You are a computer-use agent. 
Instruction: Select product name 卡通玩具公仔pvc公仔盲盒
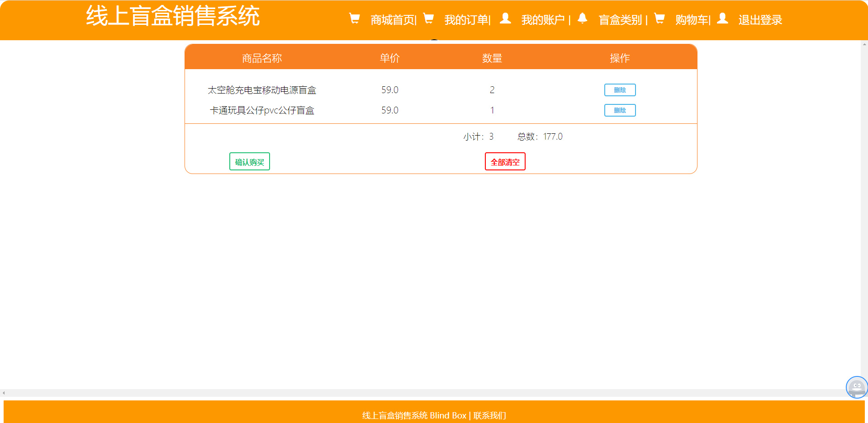click(x=262, y=110)
